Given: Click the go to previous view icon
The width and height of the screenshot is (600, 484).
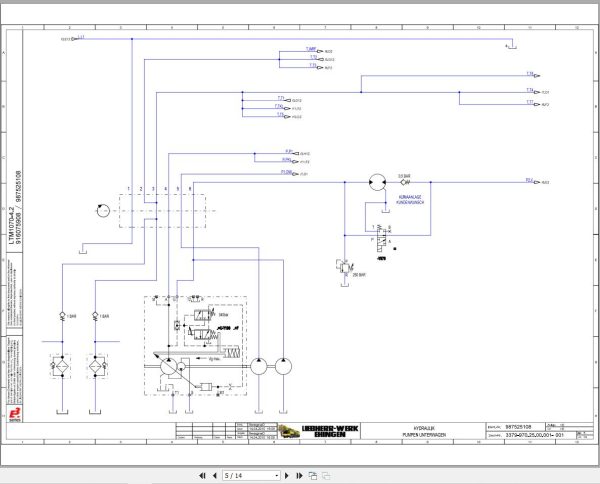Looking at the screenshot, I should [x=313, y=476].
